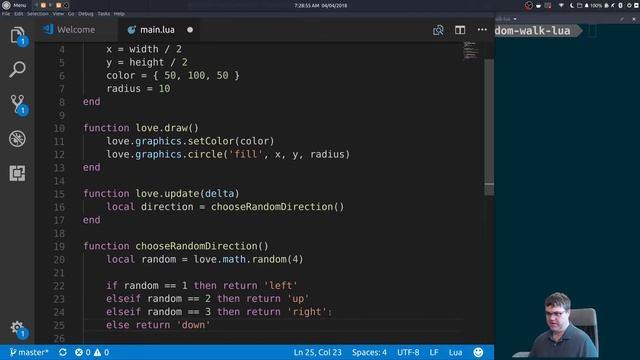This screenshot has height=360, width=640.
Task: Click the code minimap preview
Action: pos(471,50)
